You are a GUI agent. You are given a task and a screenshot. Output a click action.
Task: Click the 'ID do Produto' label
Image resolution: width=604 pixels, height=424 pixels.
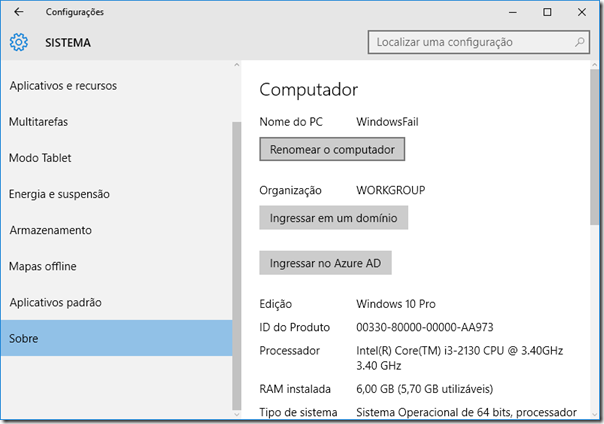tap(295, 327)
